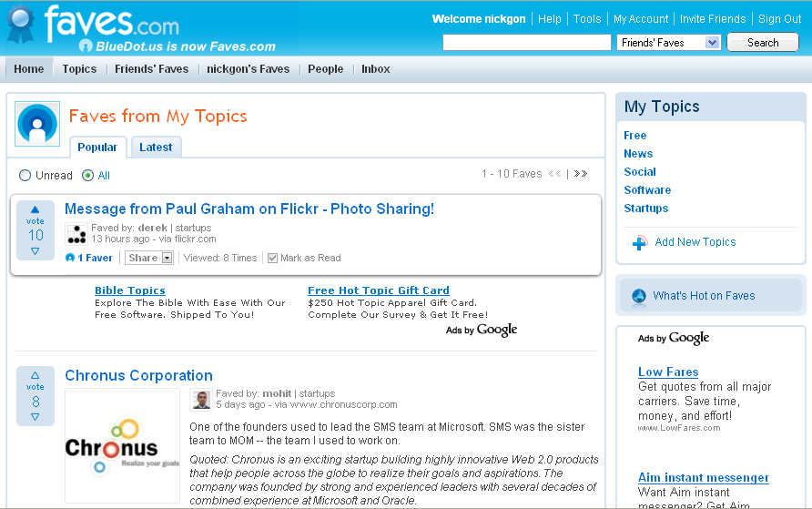Select the All radio button
This screenshot has height=509, width=812.
pos(88,176)
